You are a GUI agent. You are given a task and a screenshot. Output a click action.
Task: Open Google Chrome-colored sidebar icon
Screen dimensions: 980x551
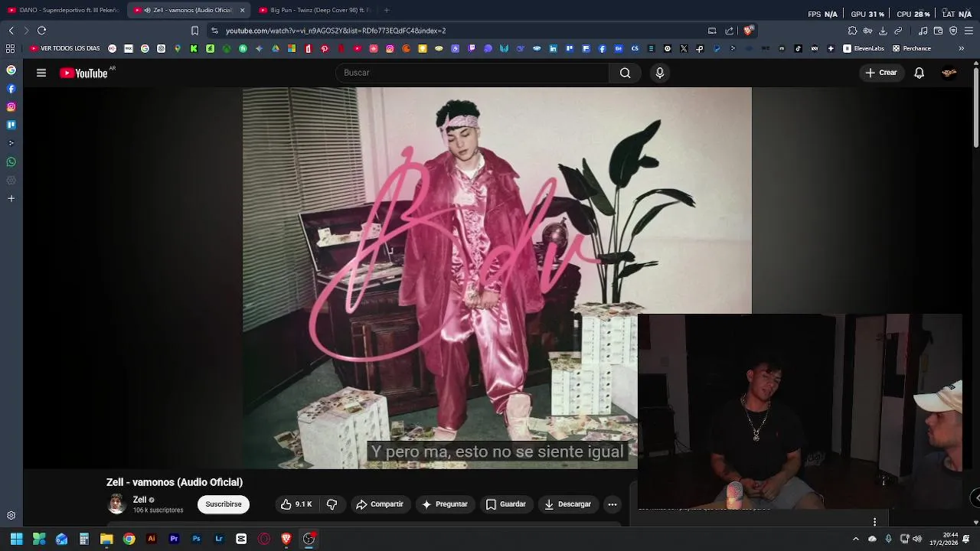tap(11, 70)
